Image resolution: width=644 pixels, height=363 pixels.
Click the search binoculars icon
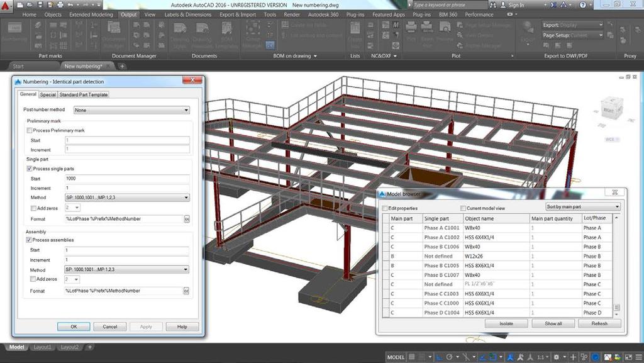[493, 5]
